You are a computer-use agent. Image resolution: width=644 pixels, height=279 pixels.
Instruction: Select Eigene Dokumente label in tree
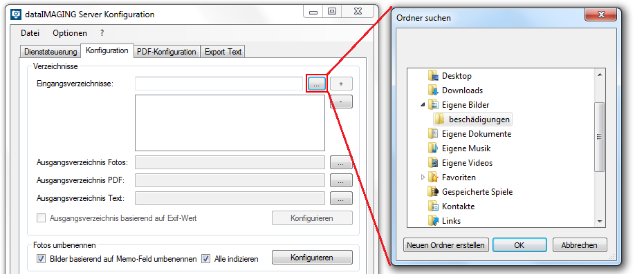[477, 134]
